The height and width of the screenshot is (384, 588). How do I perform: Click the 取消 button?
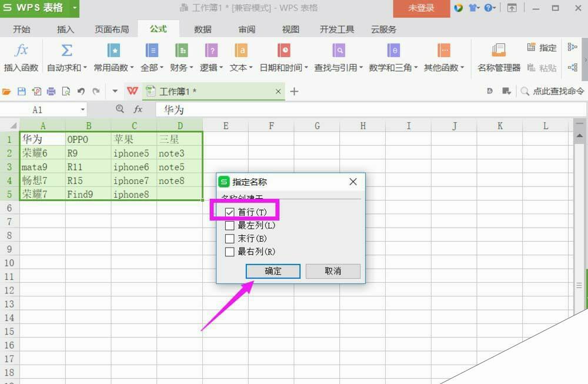(333, 271)
